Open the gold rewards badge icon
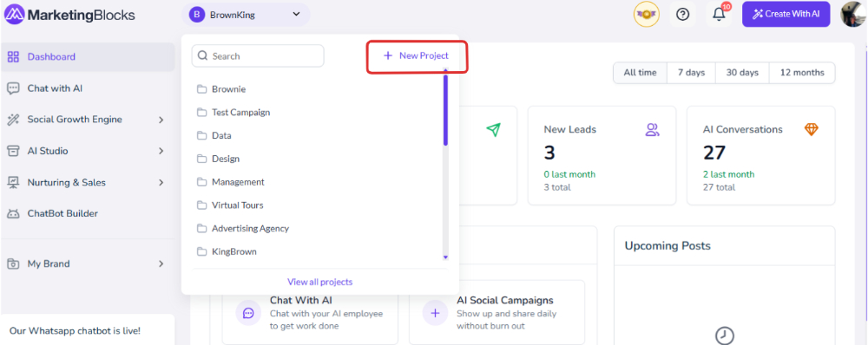The image size is (868, 345). 646,15
